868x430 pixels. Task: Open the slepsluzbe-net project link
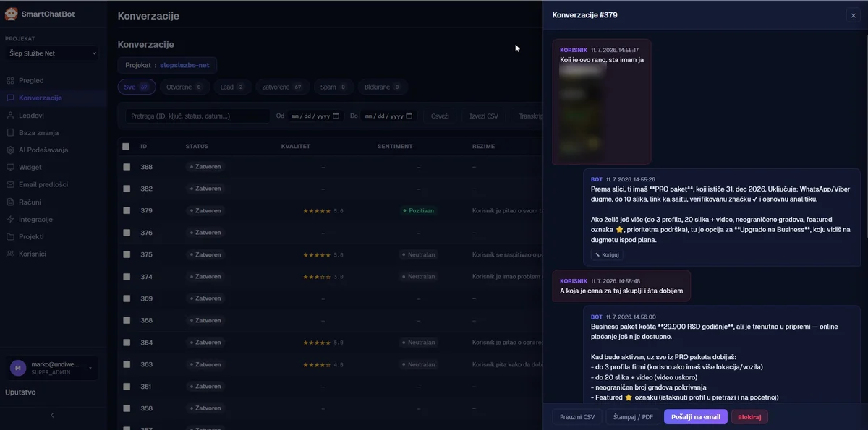coord(184,65)
